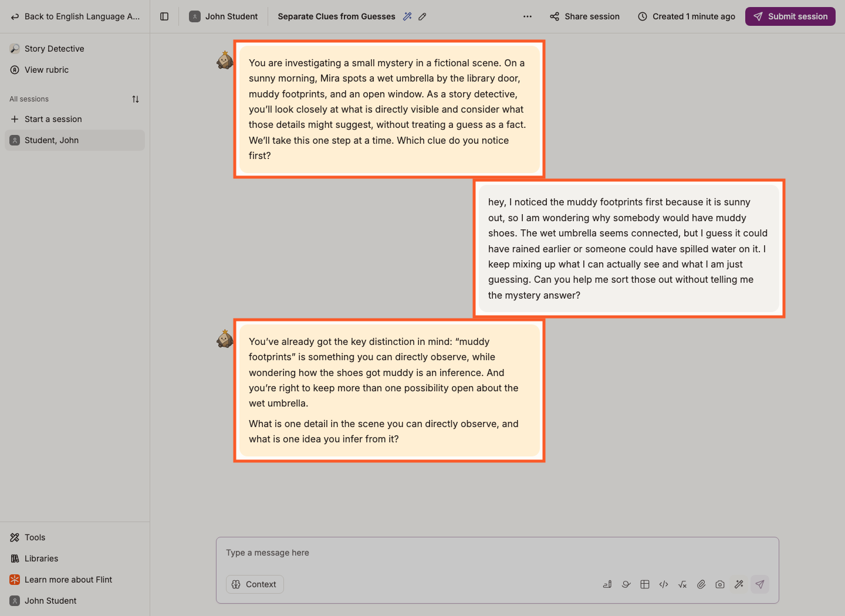Select the Student, John session
The image size is (845, 616).
pyautogui.click(x=75, y=140)
